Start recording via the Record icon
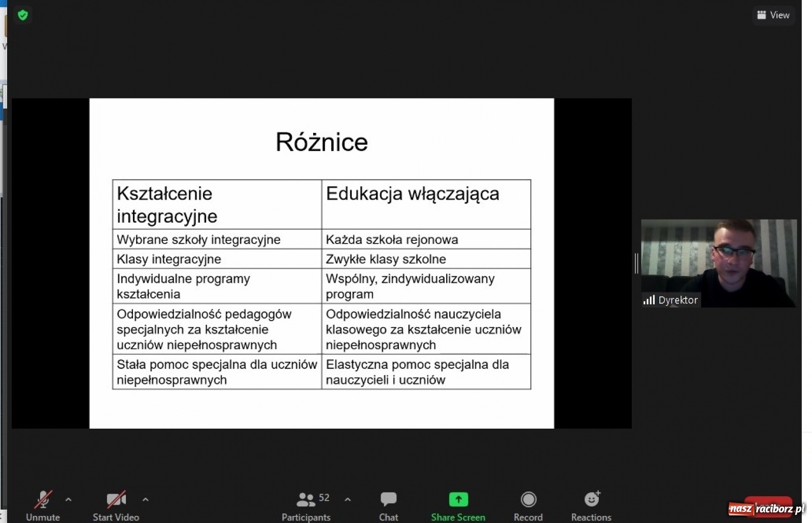 coord(528,499)
